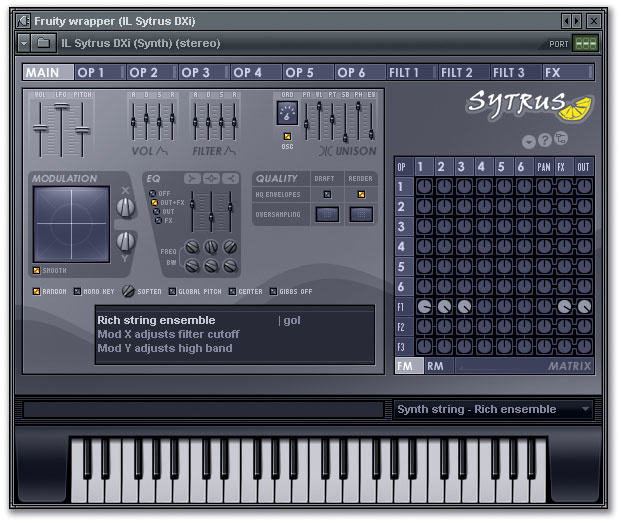Image resolution: width=621 pixels, height=523 pixels.
Task: Click matrix knob at row 3, column PAN
Action: 545,226
